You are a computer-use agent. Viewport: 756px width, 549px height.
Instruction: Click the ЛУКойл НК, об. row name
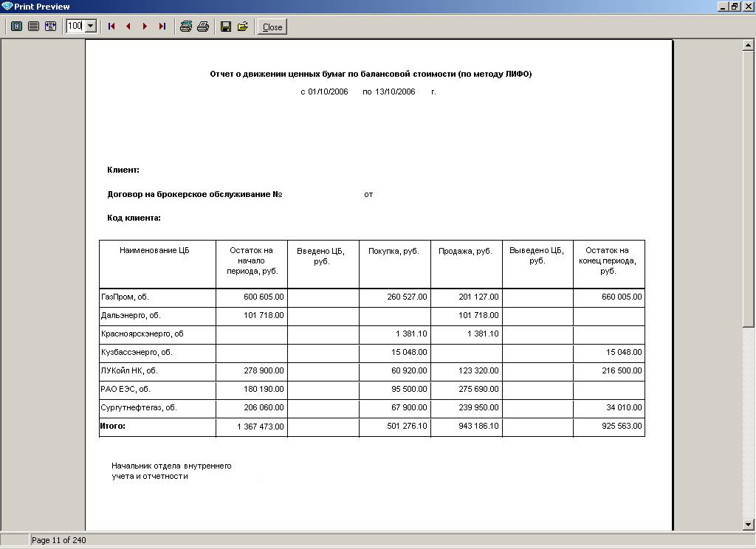point(129,370)
